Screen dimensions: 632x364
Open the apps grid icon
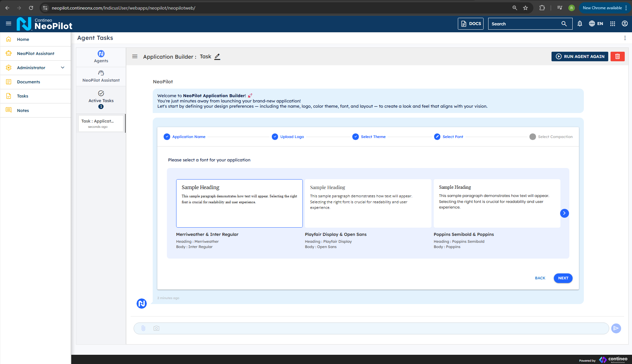click(613, 24)
